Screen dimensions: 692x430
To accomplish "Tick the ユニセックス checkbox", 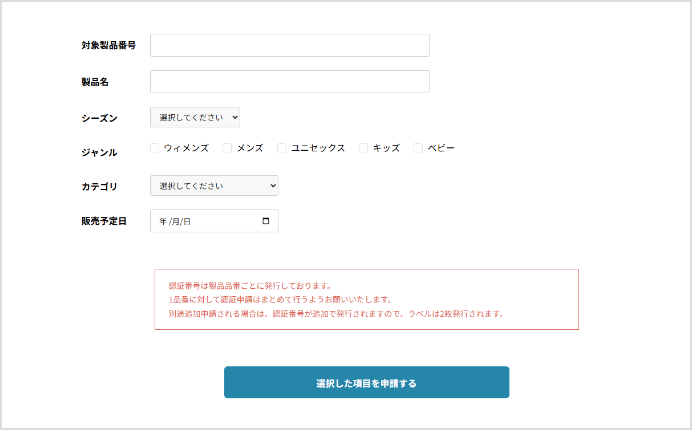I will point(282,148).
